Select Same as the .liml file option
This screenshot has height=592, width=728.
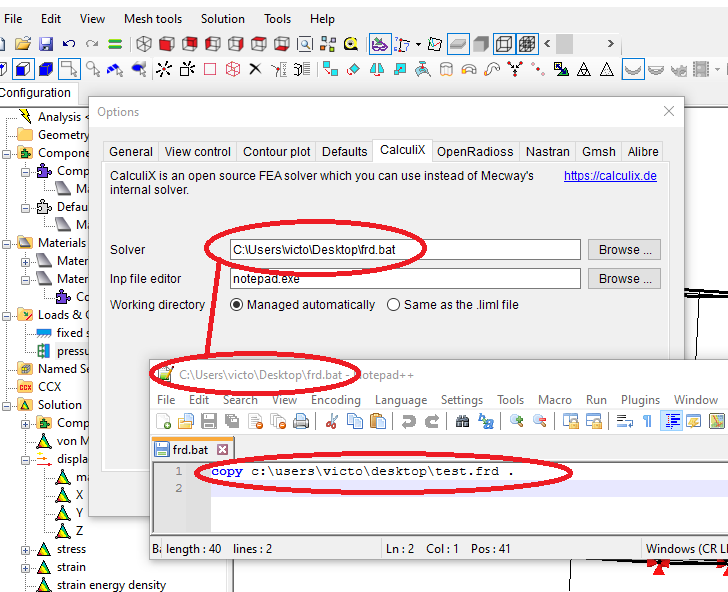click(x=393, y=305)
